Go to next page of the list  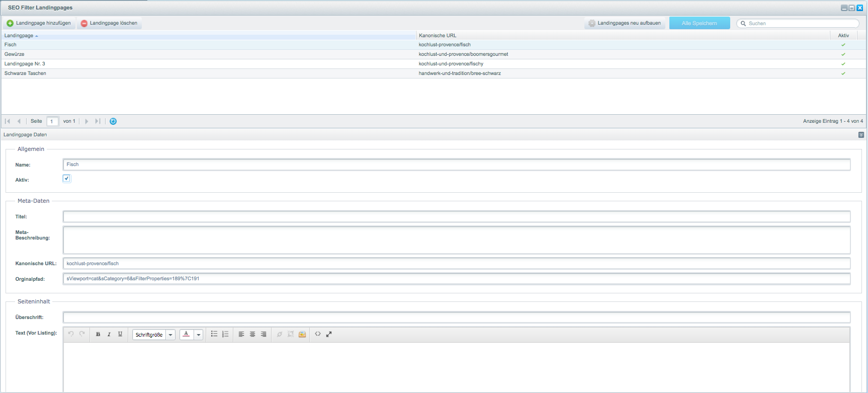86,121
